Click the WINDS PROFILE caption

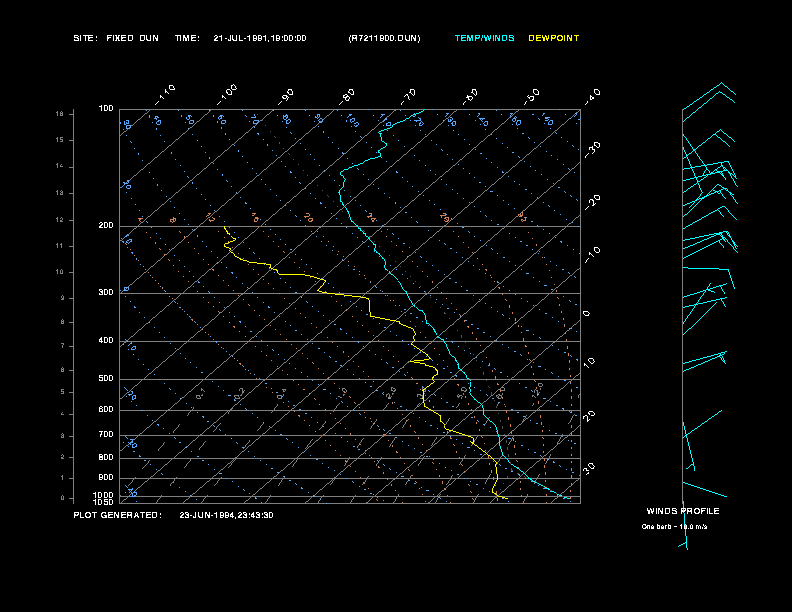683,511
